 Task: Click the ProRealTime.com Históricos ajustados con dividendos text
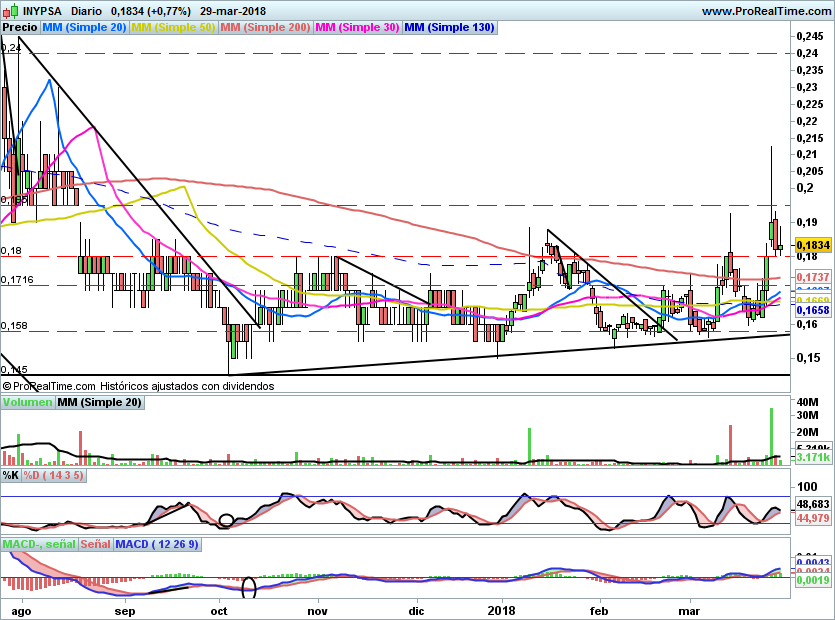(x=138, y=386)
